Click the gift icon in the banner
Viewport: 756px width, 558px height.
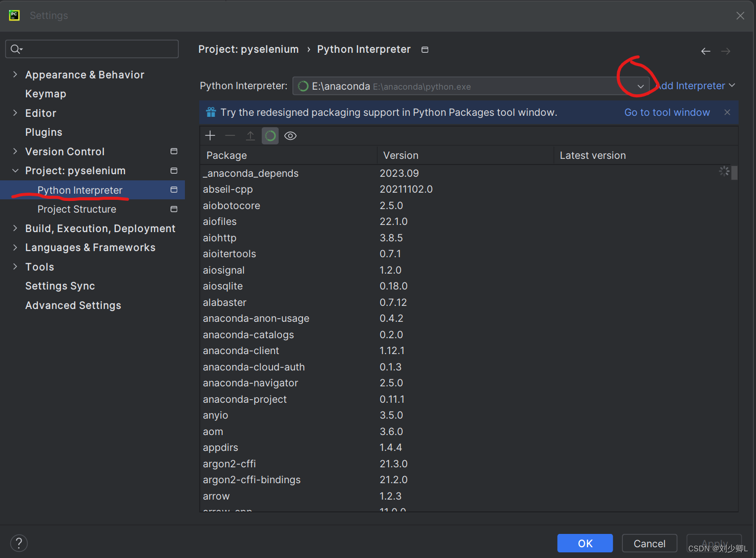(x=211, y=112)
